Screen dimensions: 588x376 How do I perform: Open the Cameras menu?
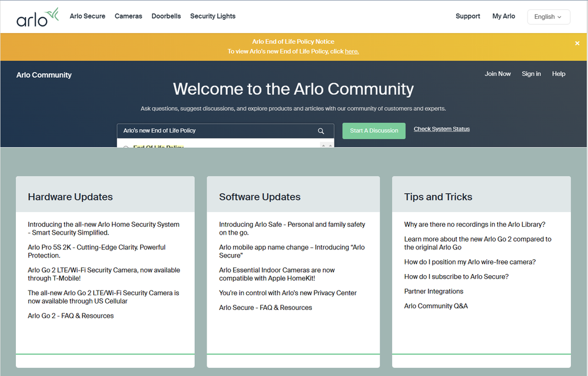pyautogui.click(x=128, y=16)
